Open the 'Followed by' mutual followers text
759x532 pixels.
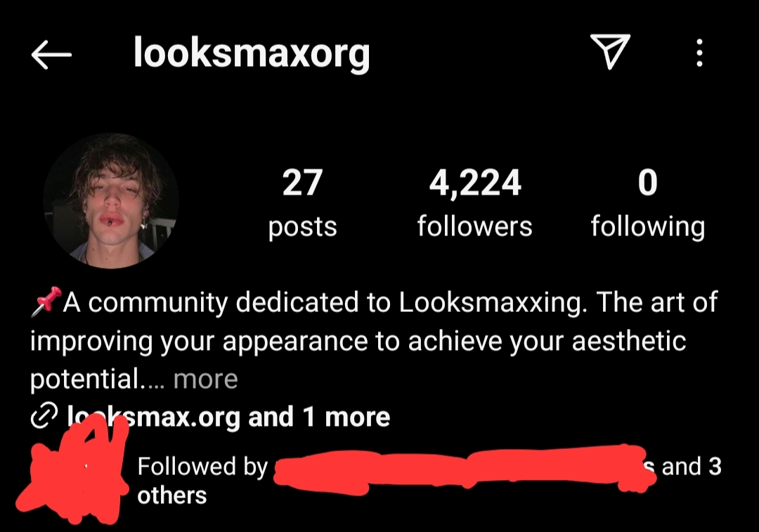[x=202, y=466]
